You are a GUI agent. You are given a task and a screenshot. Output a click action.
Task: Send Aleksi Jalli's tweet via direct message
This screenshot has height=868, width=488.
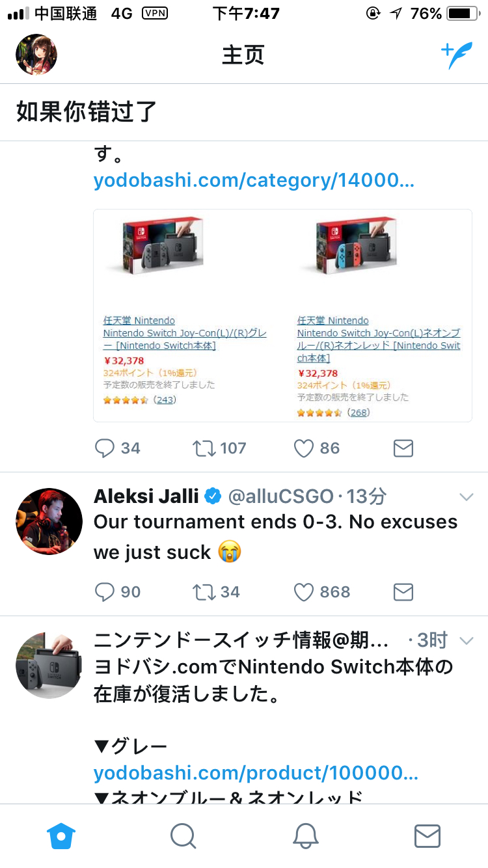[403, 591]
